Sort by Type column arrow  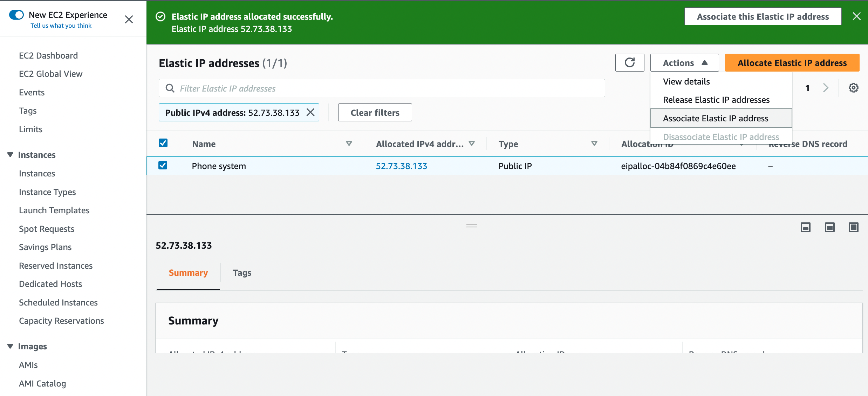594,143
